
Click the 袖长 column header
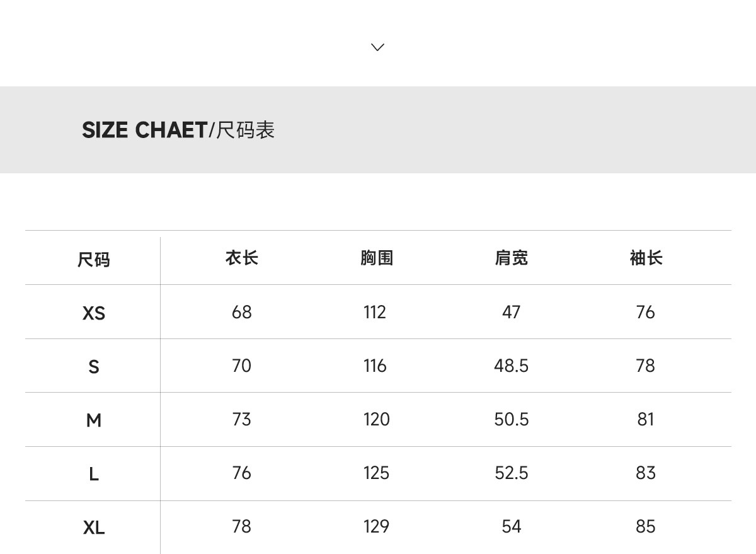[x=646, y=258]
